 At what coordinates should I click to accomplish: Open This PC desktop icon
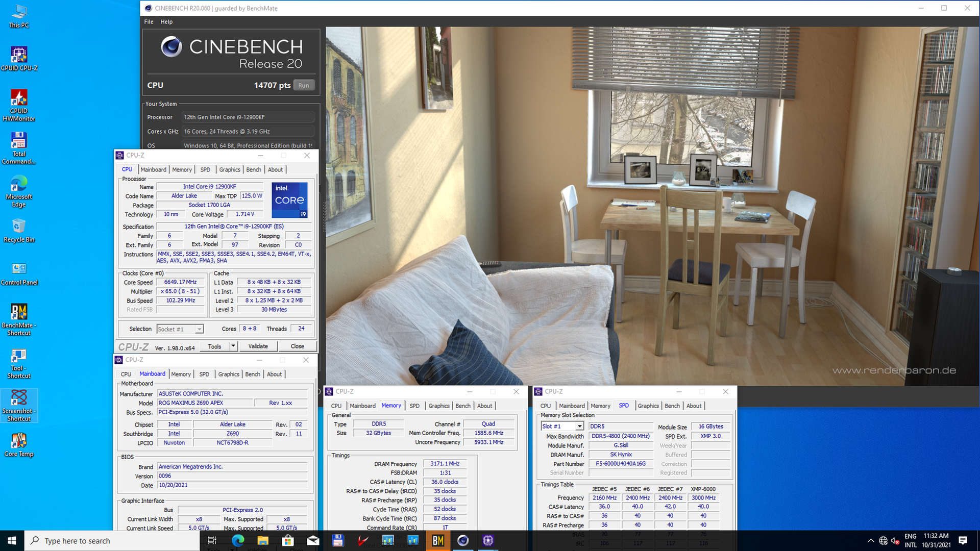coord(19,16)
